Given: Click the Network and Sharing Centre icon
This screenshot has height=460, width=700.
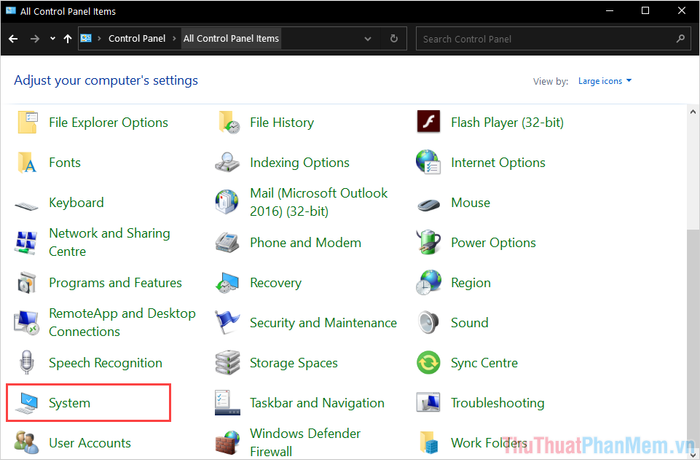Looking at the screenshot, I should pyautogui.click(x=26, y=243).
